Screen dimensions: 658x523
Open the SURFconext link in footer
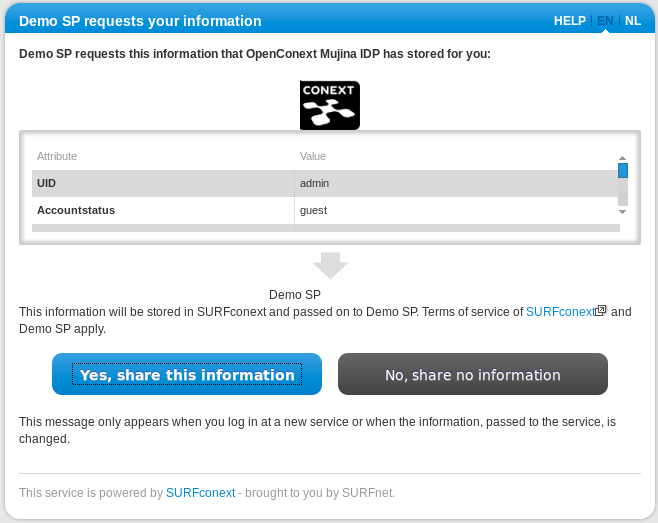tap(201, 492)
